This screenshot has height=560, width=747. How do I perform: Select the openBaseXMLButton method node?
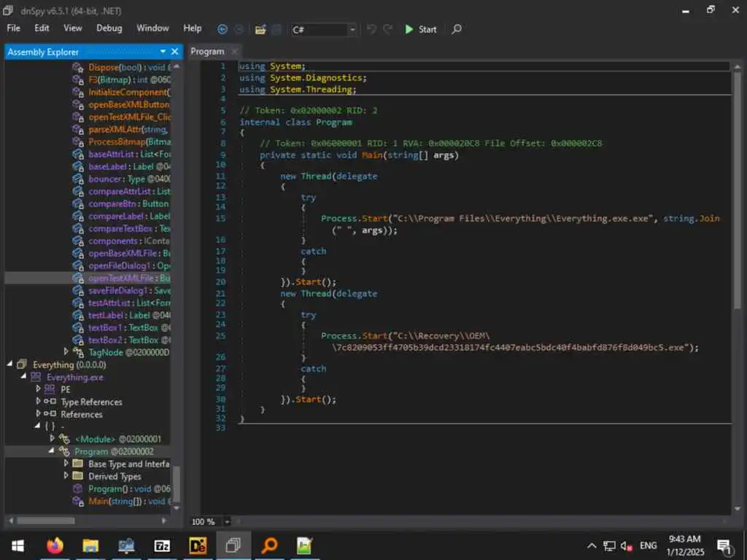tap(128, 105)
